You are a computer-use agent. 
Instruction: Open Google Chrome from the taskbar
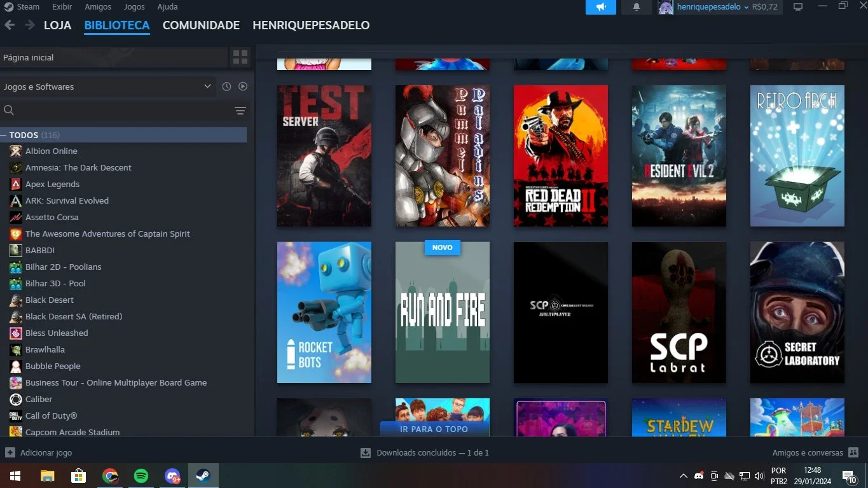[110, 476]
